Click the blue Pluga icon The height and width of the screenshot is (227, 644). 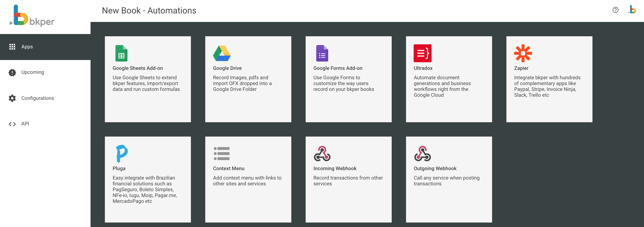tap(122, 153)
